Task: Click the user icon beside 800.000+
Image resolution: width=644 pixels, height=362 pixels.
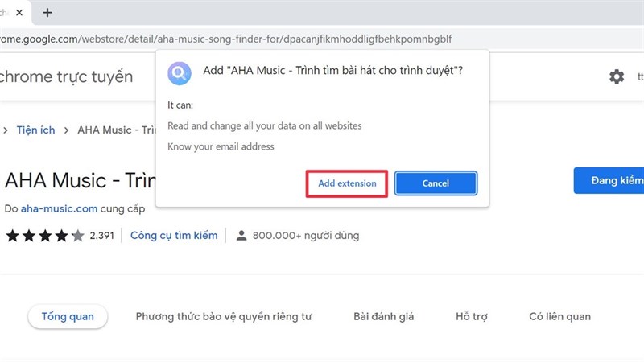Action: click(x=242, y=236)
